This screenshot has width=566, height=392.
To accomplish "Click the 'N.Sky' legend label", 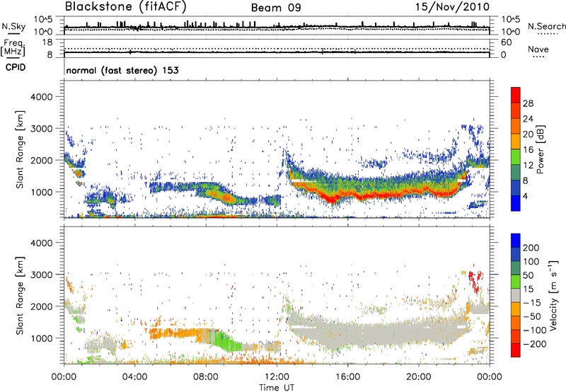I will [13, 26].
